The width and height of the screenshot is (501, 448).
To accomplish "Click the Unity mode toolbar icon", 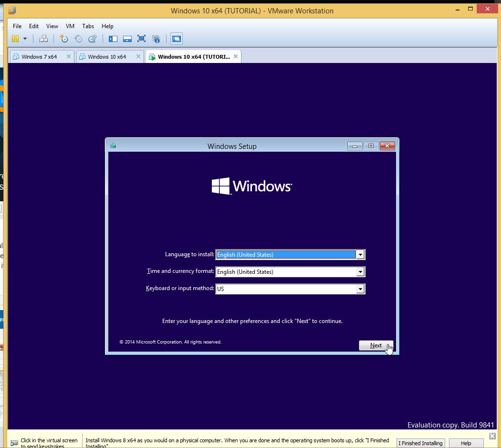I will tap(156, 39).
